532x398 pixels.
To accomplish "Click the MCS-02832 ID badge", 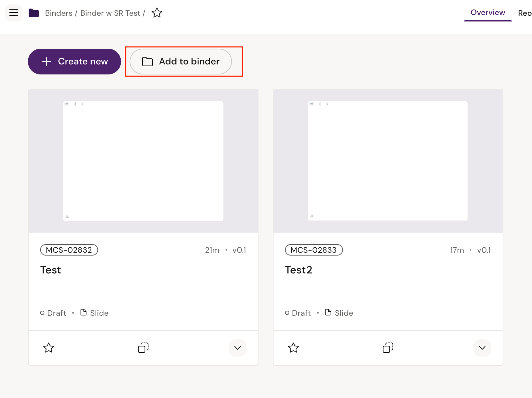I will [69, 250].
